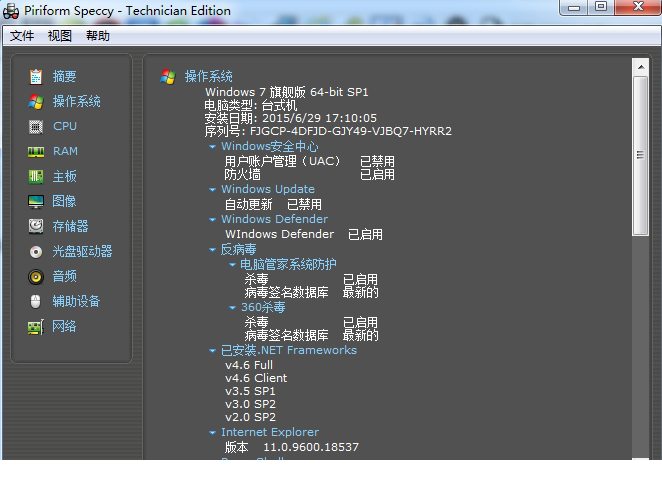Select 操作系统 in the sidebar
662x478 pixels.
tap(76, 101)
